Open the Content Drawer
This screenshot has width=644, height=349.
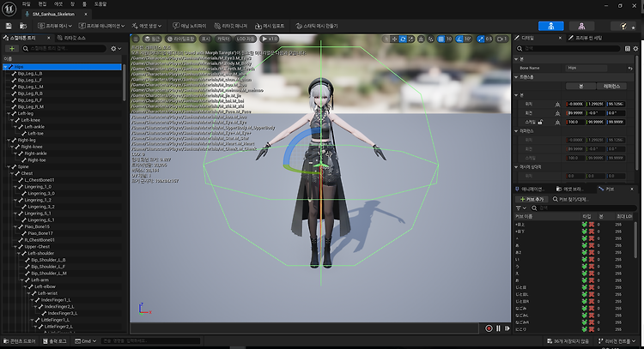[x=19, y=341]
